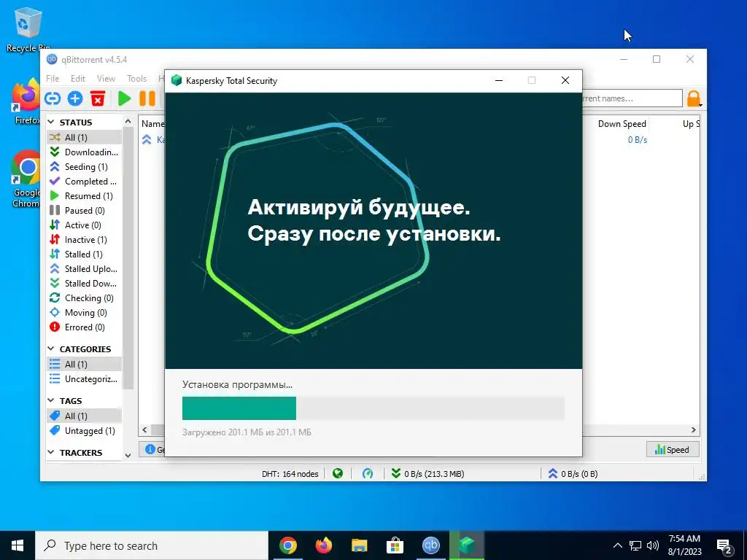Select the Checking (0) filter
This screenshot has height=560, width=747.
[84, 298]
